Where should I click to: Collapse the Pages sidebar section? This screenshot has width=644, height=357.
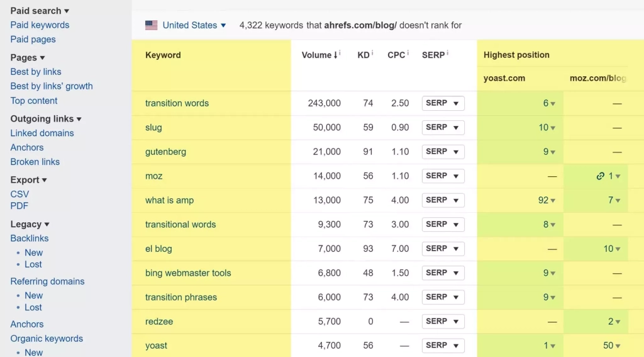point(28,57)
